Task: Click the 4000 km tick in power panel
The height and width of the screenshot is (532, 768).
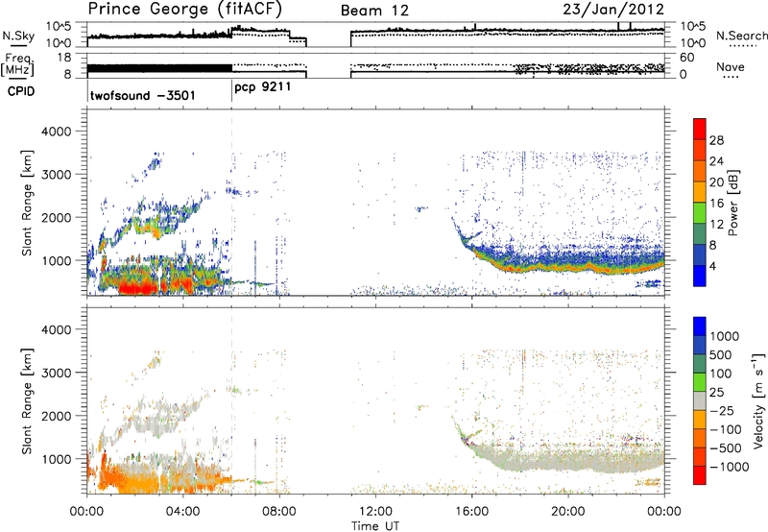Action: point(57,132)
